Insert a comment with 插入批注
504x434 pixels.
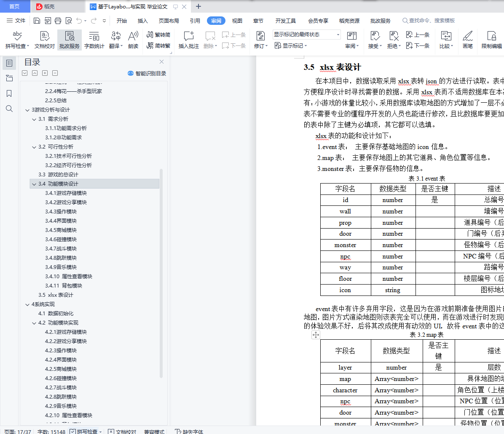coord(189,40)
